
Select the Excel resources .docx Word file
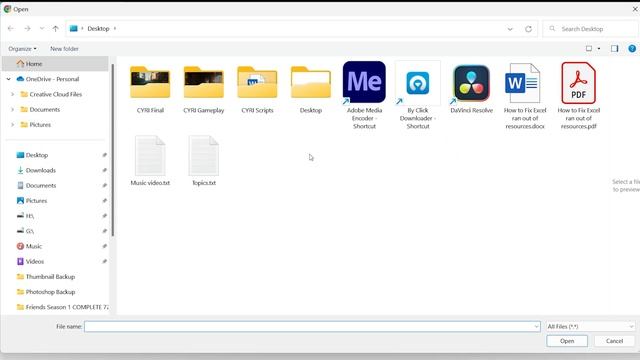(525, 96)
